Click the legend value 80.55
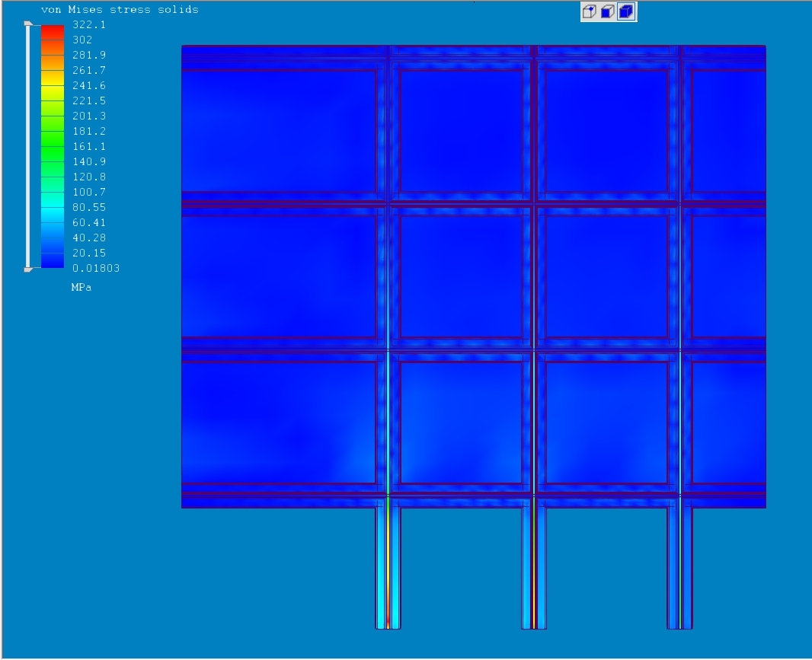 point(89,207)
